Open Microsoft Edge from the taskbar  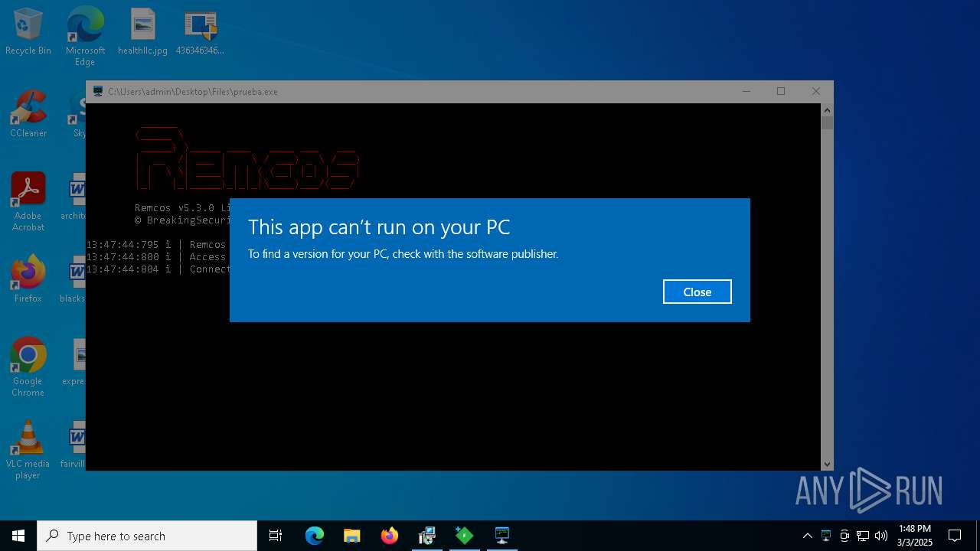314,536
